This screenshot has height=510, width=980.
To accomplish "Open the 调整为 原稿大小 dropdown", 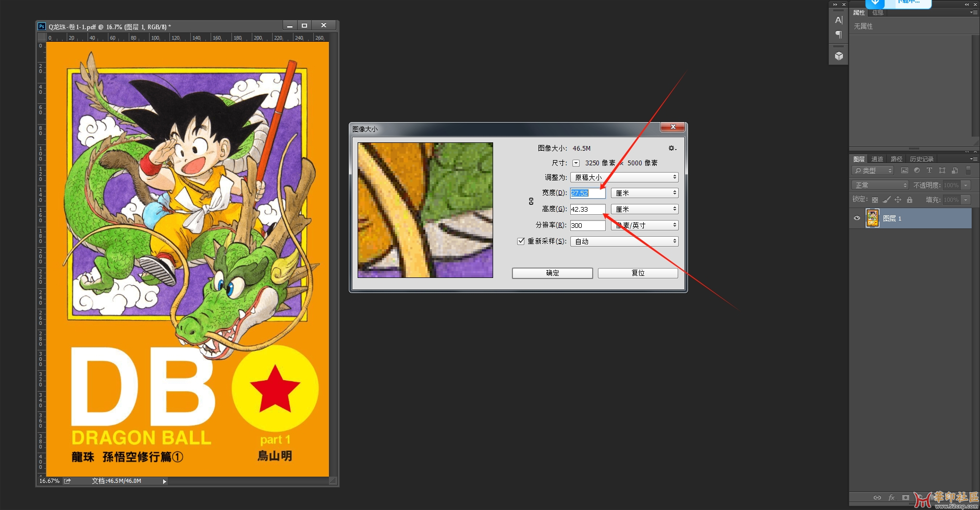I will [624, 177].
